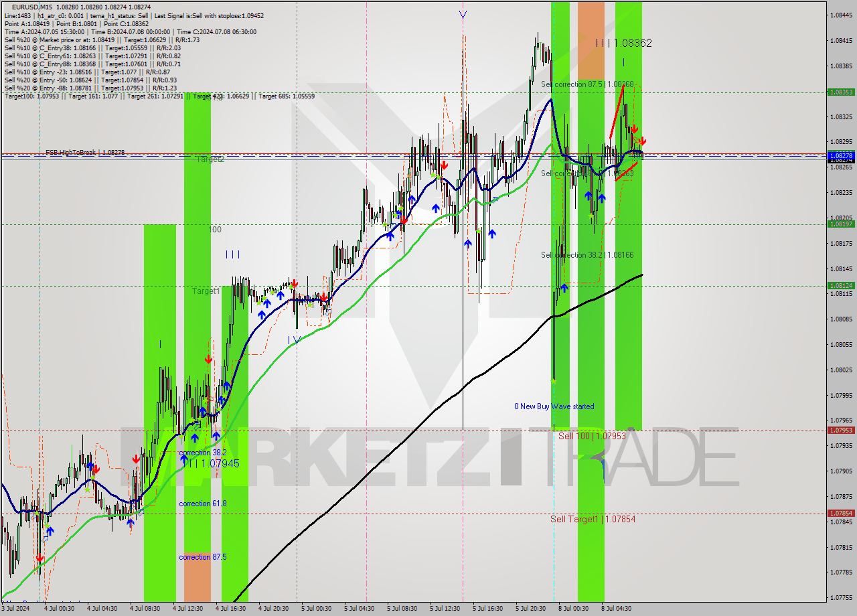Click the '100' level label

coord(214,230)
